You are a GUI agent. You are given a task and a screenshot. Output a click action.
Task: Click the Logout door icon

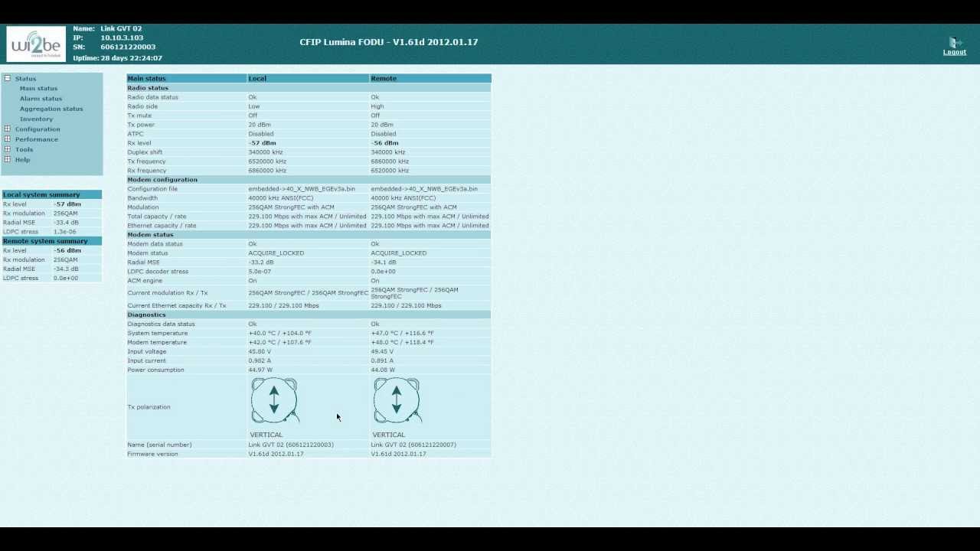pos(954,43)
